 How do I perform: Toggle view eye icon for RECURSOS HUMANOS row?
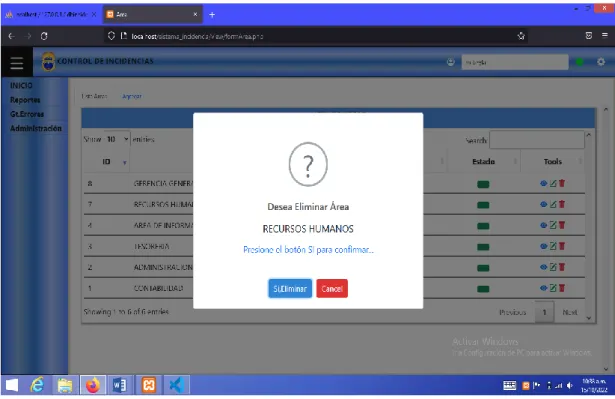pyautogui.click(x=543, y=204)
